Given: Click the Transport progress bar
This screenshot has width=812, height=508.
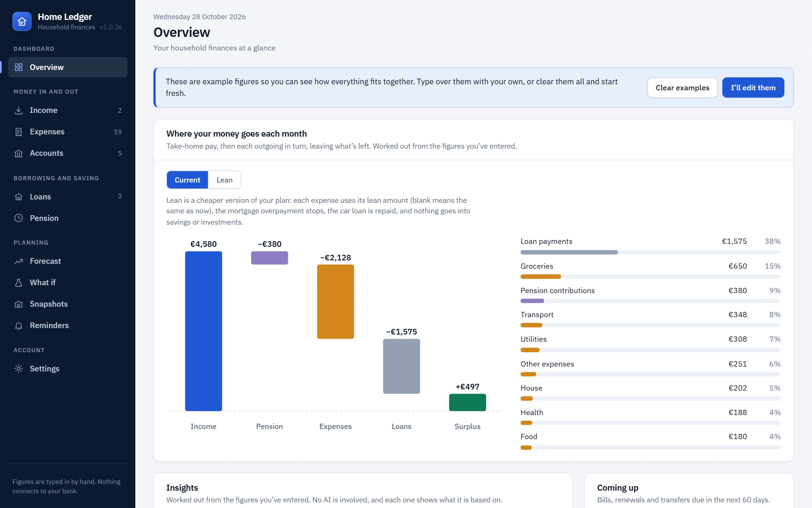Looking at the screenshot, I should click(x=650, y=325).
